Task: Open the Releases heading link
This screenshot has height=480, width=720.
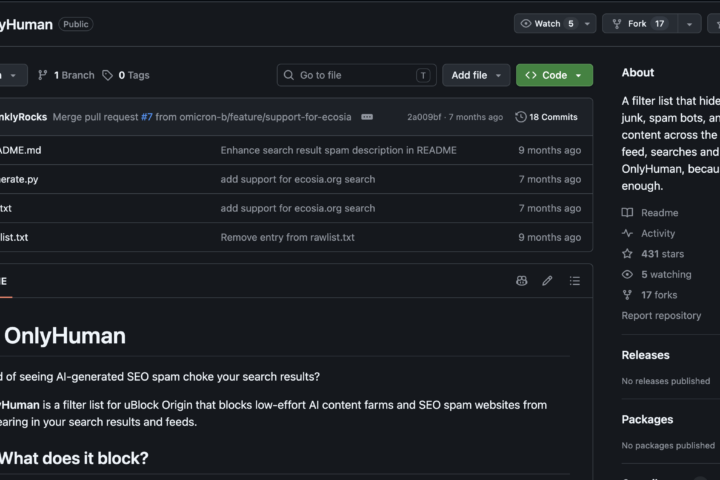Action: (x=645, y=355)
